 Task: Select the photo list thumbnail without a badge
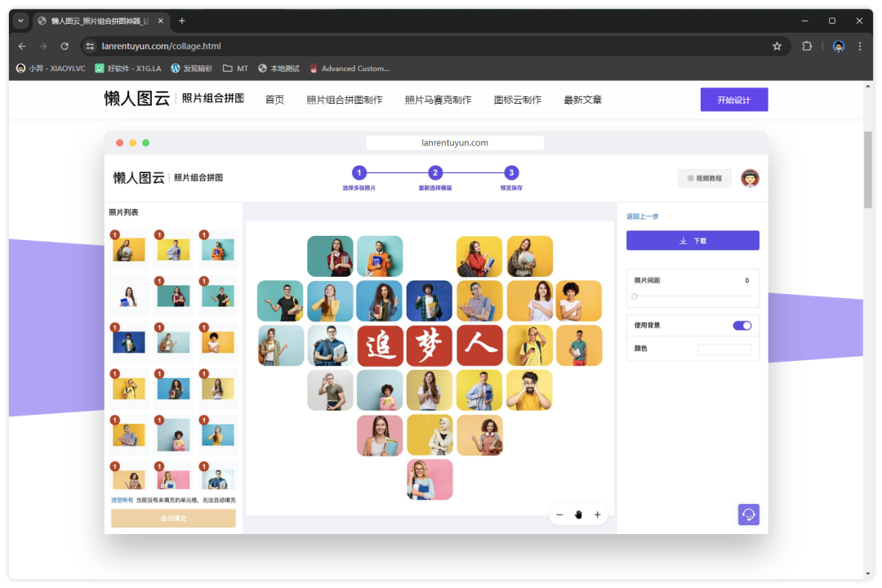click(129, 296)
